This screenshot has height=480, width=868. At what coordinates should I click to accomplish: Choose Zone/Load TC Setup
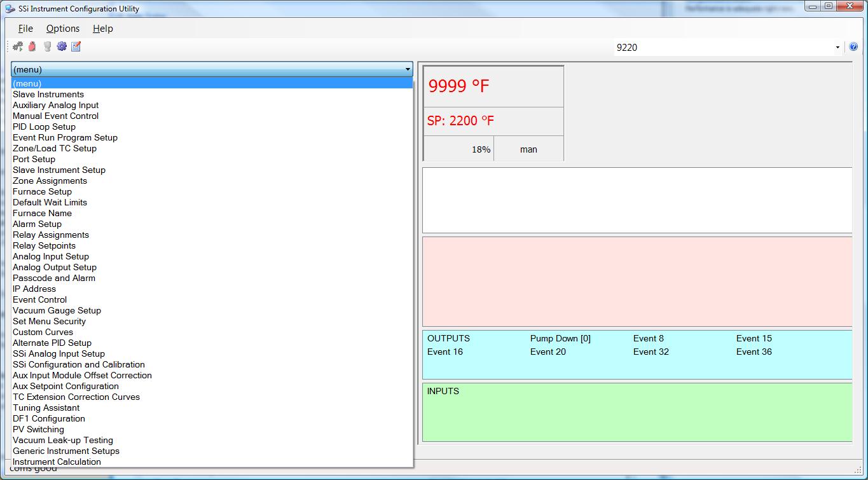(212, 148)
